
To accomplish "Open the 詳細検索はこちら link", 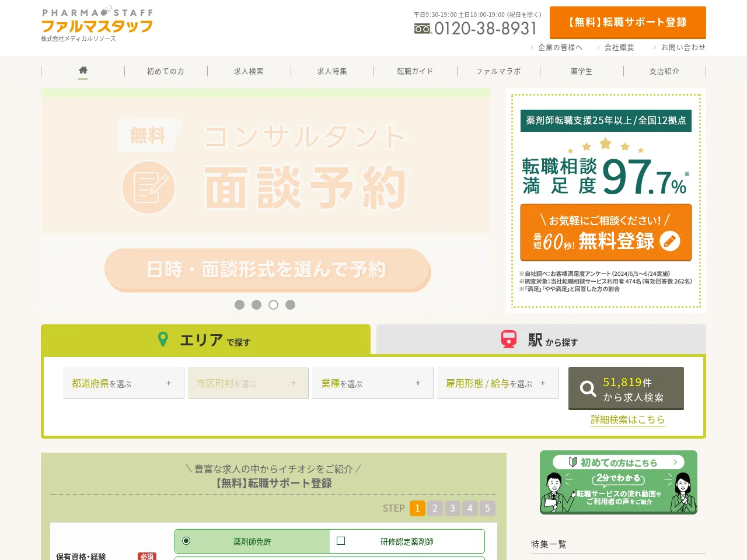I will pos(628,419).
